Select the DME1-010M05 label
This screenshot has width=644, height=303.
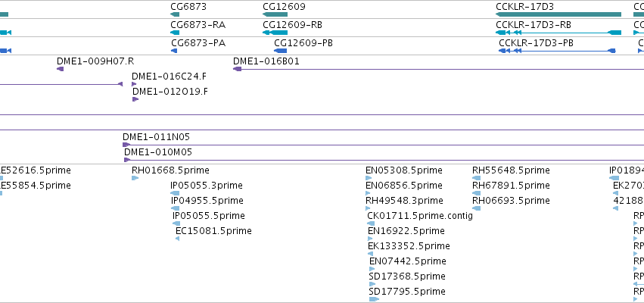158,152
